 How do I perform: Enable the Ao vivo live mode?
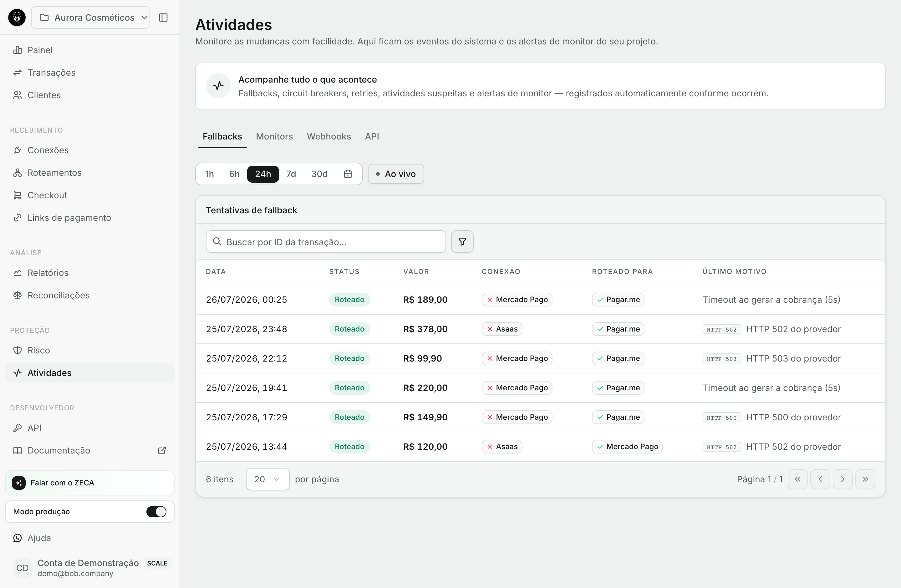coord(396,174)
